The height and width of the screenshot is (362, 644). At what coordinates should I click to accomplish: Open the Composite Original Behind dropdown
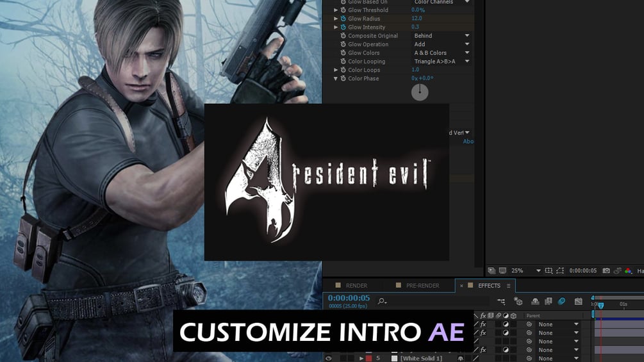[x=442, y=36]
